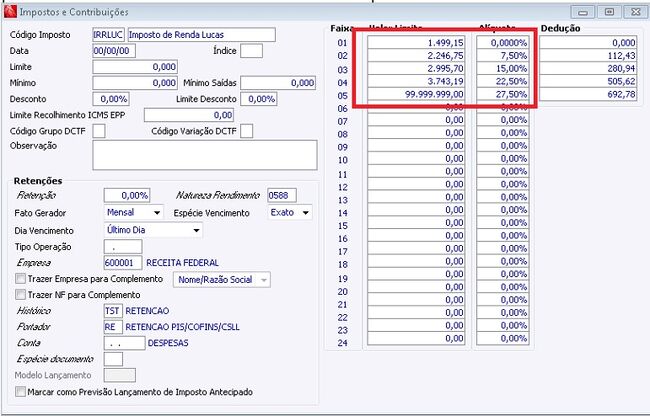This screenshot has width=650, height=416.
Task: Click the Mínimo Saídas field
Action: pyautogui.click(x=278, y=83)
